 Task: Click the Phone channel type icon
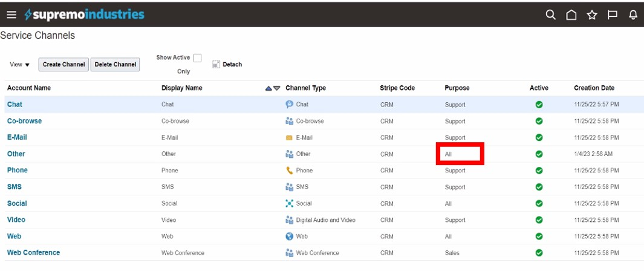[289, 171]
